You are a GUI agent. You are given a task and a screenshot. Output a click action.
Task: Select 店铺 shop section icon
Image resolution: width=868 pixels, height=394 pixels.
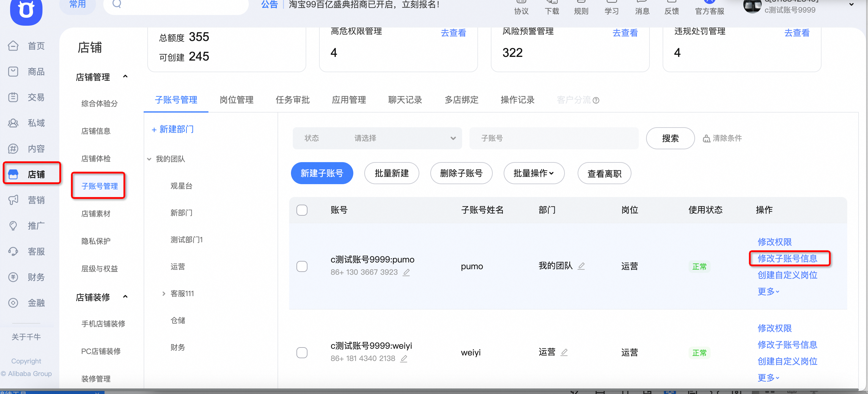point(13,174)
